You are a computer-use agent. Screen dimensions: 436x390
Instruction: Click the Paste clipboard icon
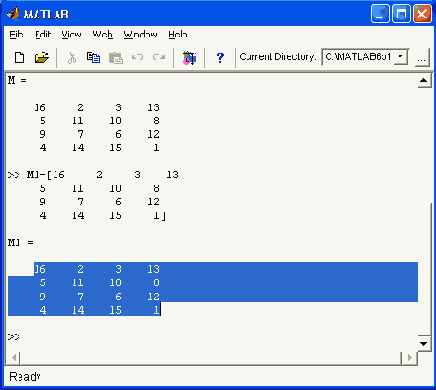tap(116, 58)
